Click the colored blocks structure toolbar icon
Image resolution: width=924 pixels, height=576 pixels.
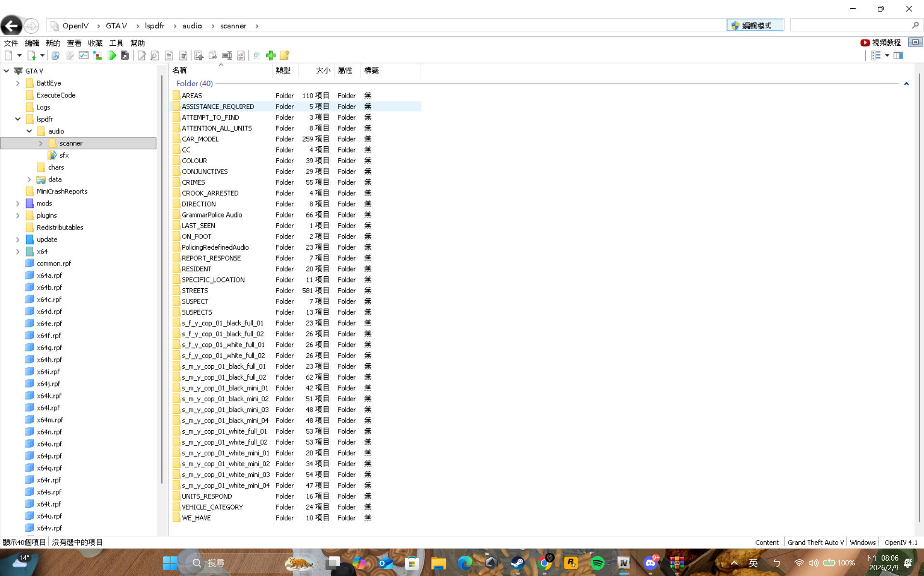[x=98, y=55]
